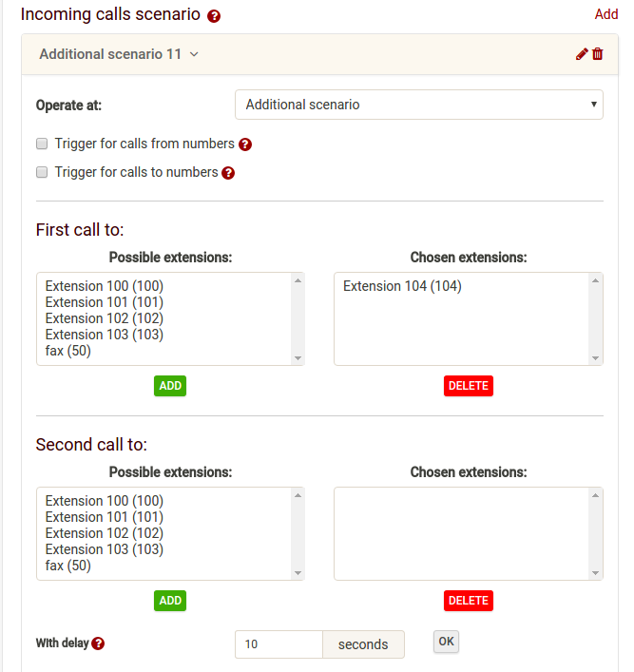This screenshot has height=672, width=634.
Task: Click Add link for new scenario
Action: click(605, 14)
